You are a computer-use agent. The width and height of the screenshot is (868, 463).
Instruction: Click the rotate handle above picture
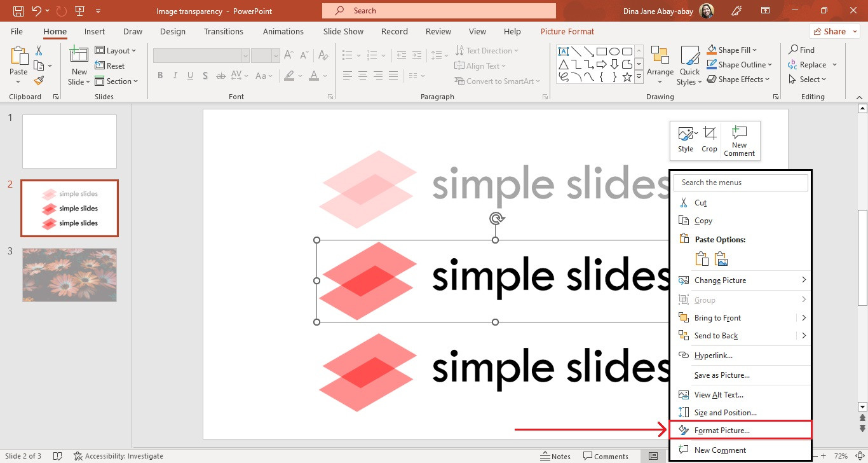[496, 219]
